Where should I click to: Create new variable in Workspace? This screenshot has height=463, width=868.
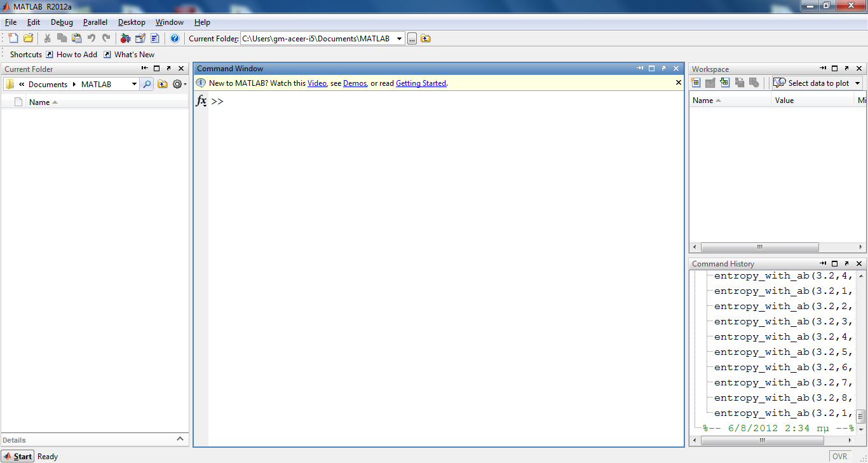pyautogui.click(x=696, y=83)
